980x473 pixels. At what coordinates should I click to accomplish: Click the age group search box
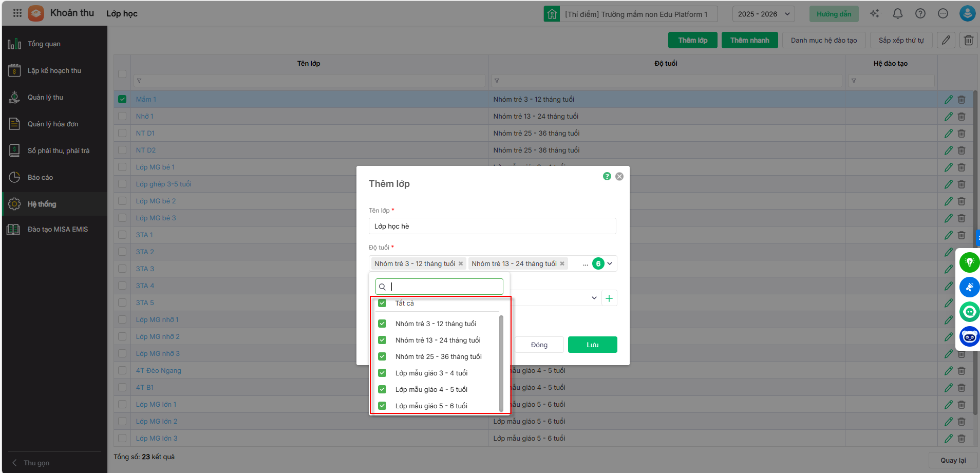pos(439,287)
